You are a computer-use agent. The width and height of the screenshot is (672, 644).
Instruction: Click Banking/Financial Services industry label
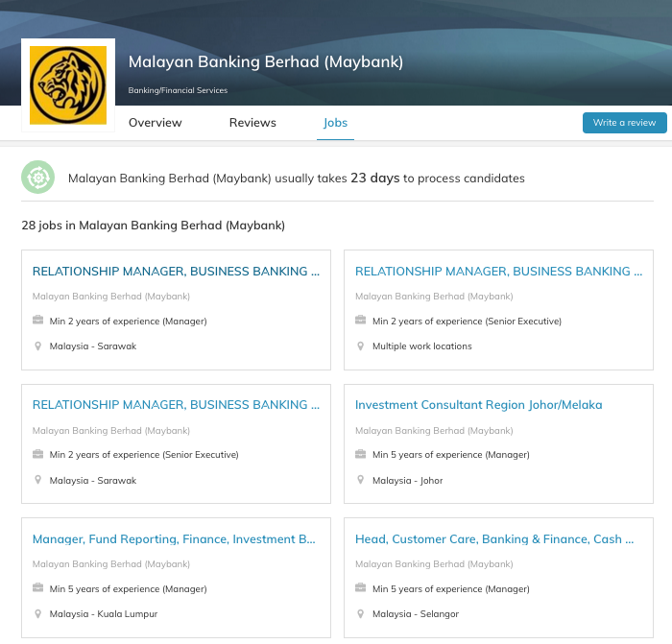click(178, 90)
